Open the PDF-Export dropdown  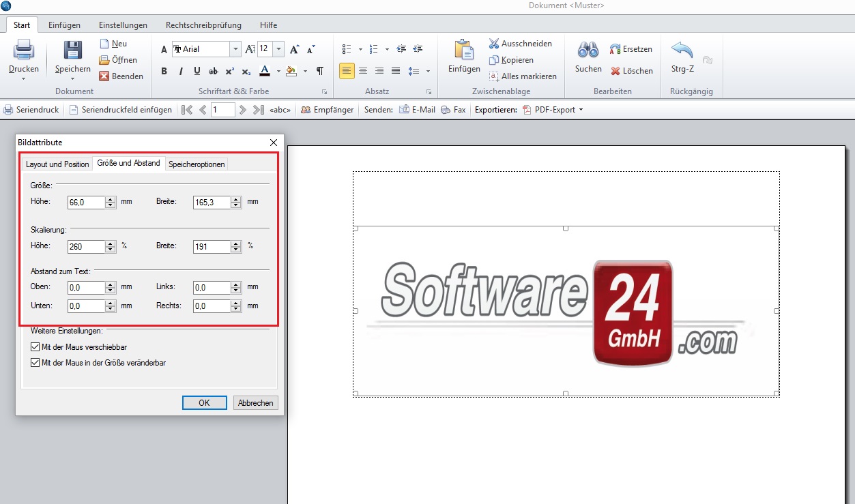tap(581, 110)
